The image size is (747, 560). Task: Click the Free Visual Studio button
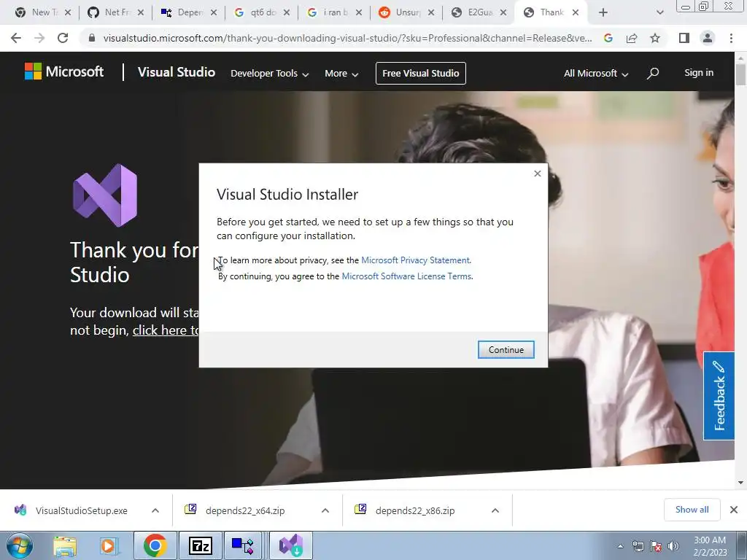421,74
